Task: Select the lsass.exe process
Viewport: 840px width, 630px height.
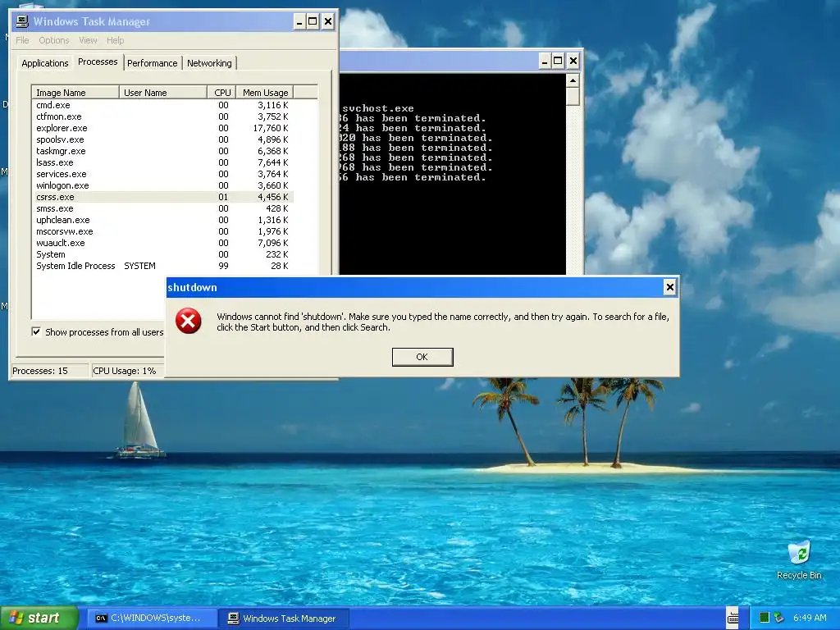Action: coord(163,162)
